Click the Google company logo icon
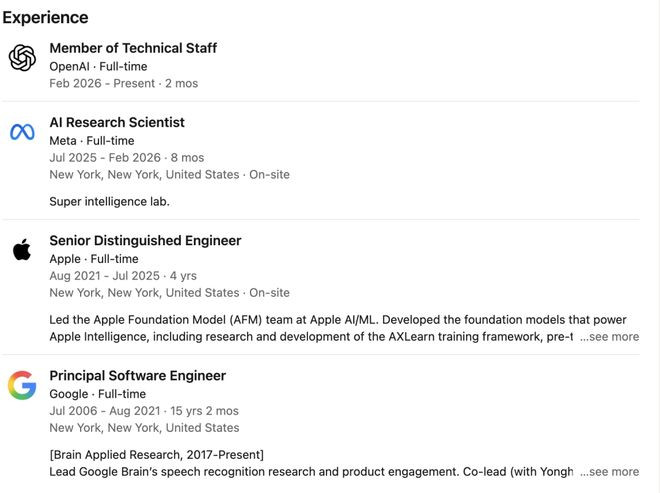Viewport: 660px width, 493px height. pyautogui.click(x=22, y=385)
